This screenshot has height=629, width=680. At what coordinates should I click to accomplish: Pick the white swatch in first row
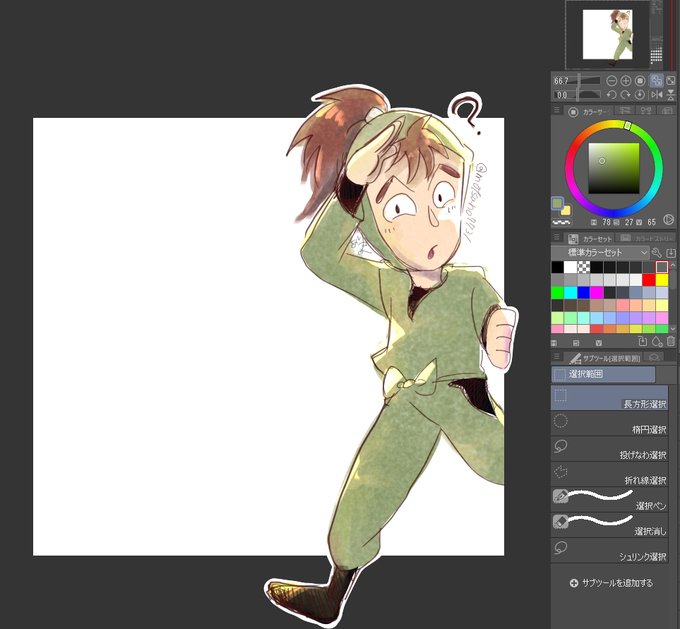coord(571,267)
